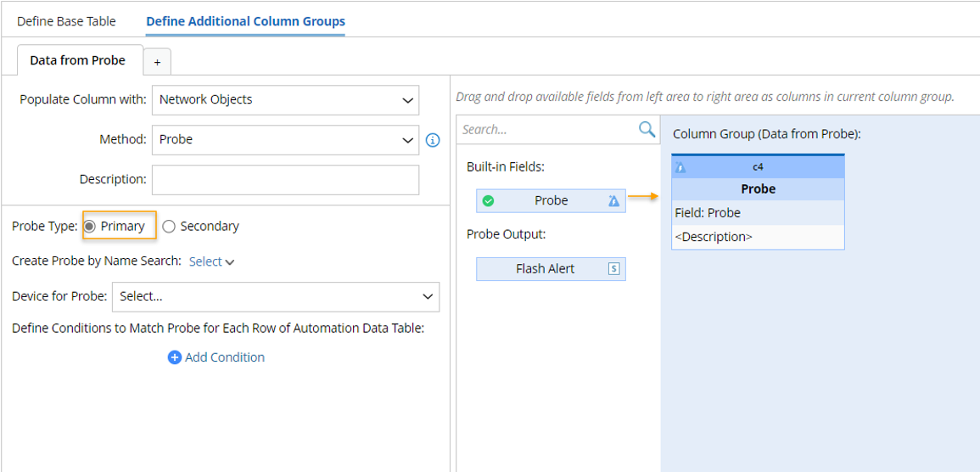980x472 pixels.
Task: Click the search magnifier icon
Action: point(647,129)
